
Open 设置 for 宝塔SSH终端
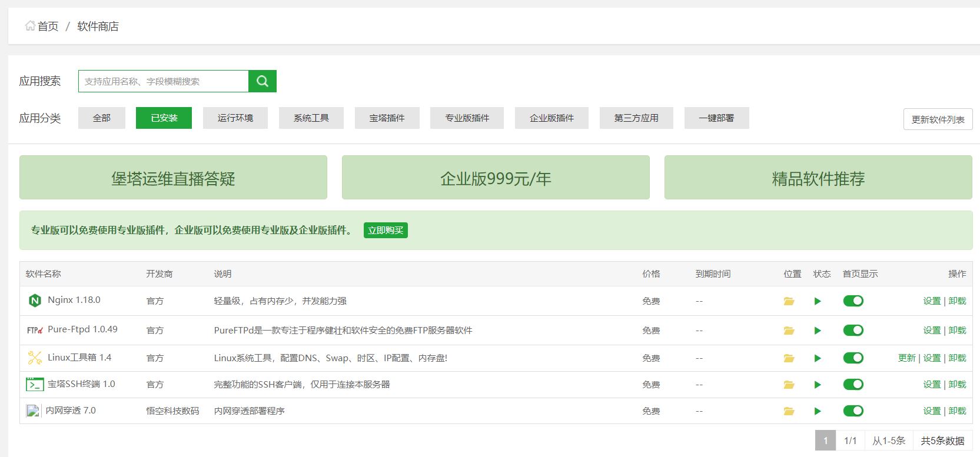tap(932, 385)
